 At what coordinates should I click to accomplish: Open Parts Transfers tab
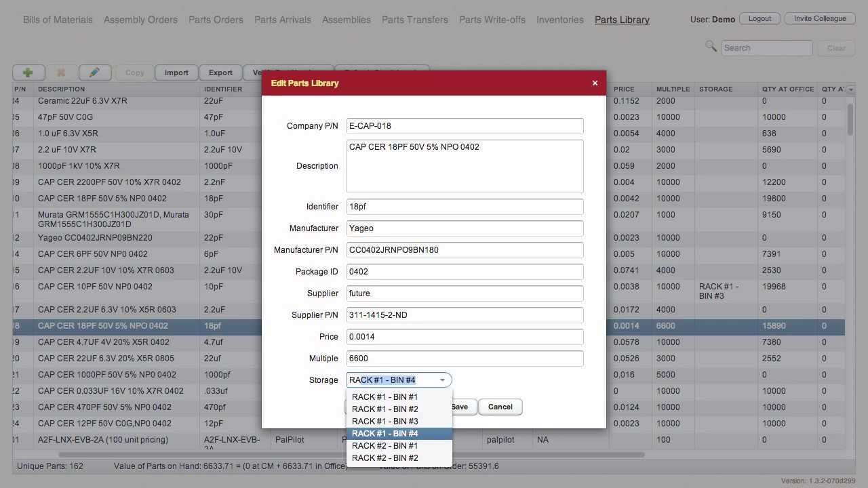pos(415,20)
